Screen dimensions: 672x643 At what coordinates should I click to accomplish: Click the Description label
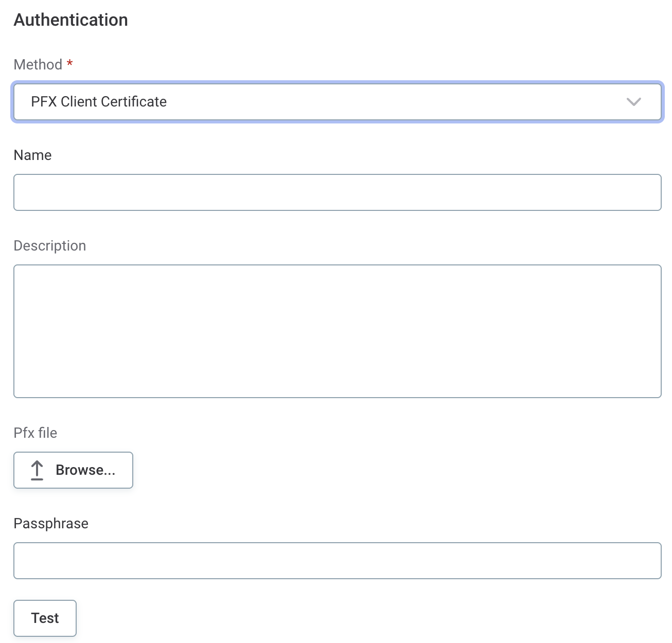point(49,245)
